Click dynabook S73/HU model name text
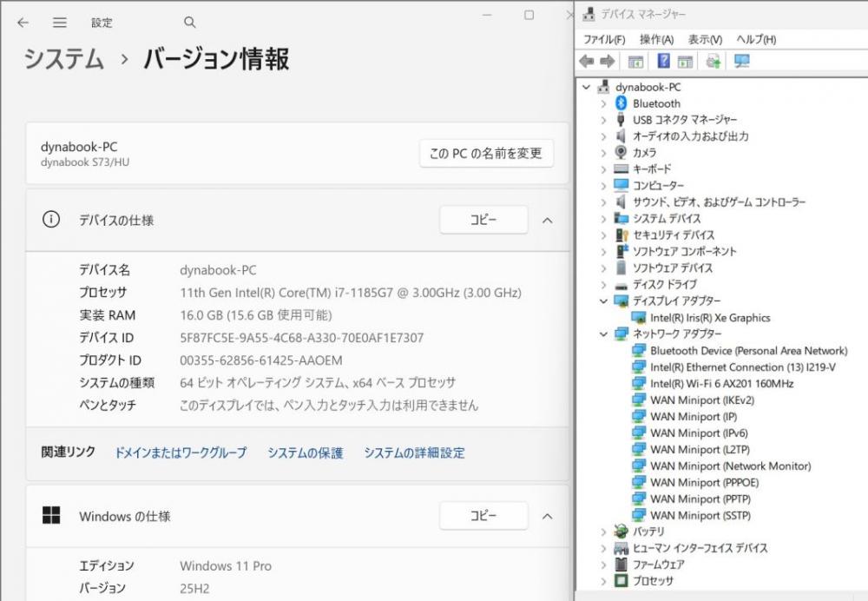The image size is (868, 601). [x=85, y=162]
